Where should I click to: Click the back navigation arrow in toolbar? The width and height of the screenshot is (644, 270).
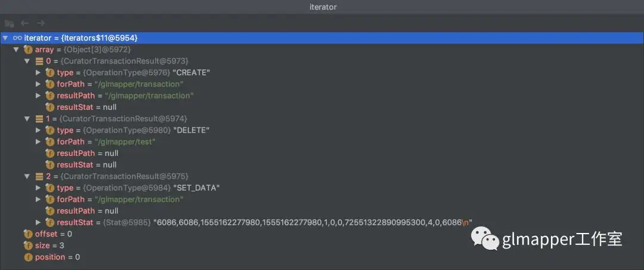[25, 23]
